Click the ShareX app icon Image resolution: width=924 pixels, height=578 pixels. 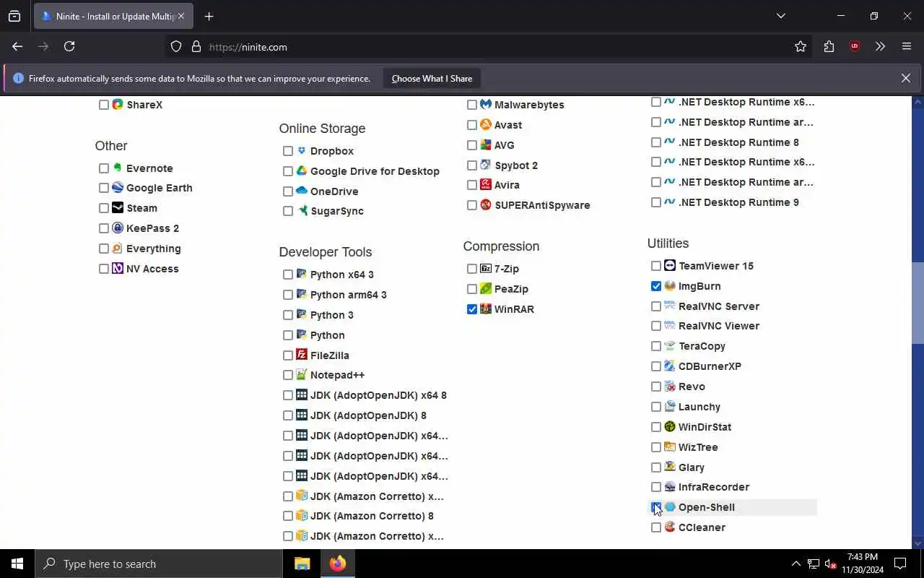[118, 105]
